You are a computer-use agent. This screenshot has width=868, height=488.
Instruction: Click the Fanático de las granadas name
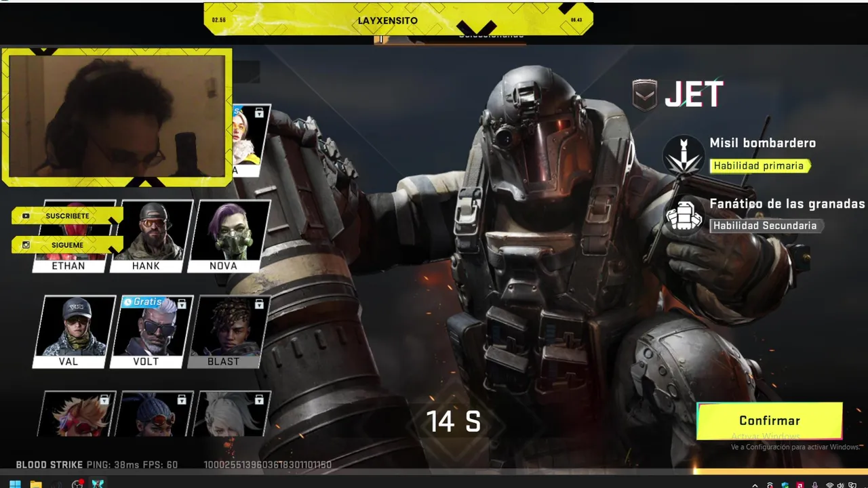coord(787,203)
